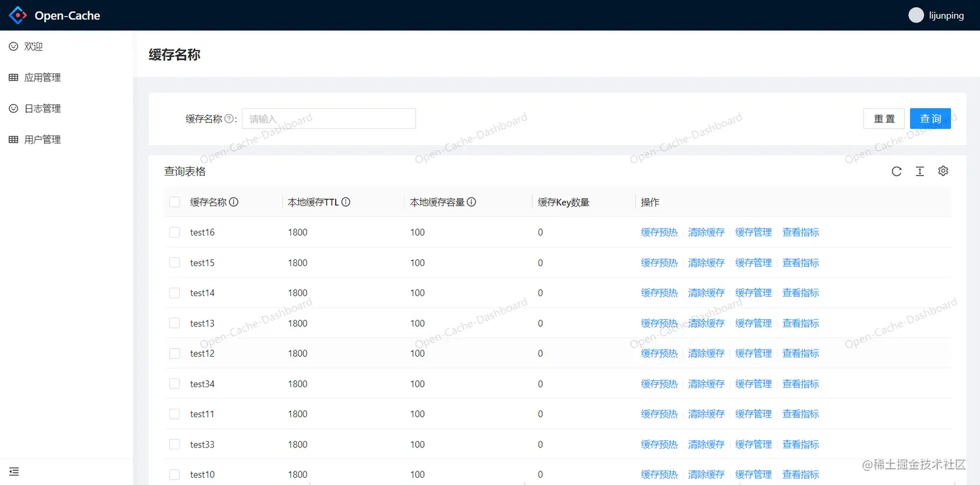Click the 100 capacity value for test13

[x=417, y=323]
